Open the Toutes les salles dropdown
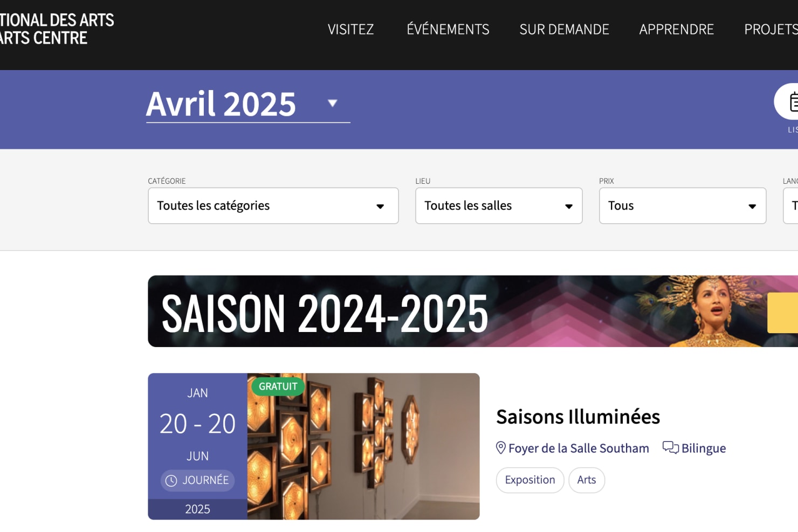 pyautogui.click(x=499, y=206)
